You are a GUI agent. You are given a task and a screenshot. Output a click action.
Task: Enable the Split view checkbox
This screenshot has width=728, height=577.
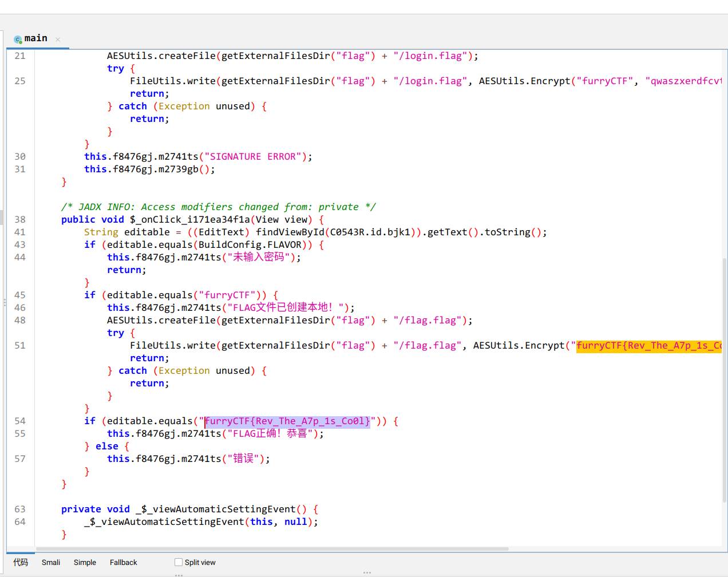point(179,562)
